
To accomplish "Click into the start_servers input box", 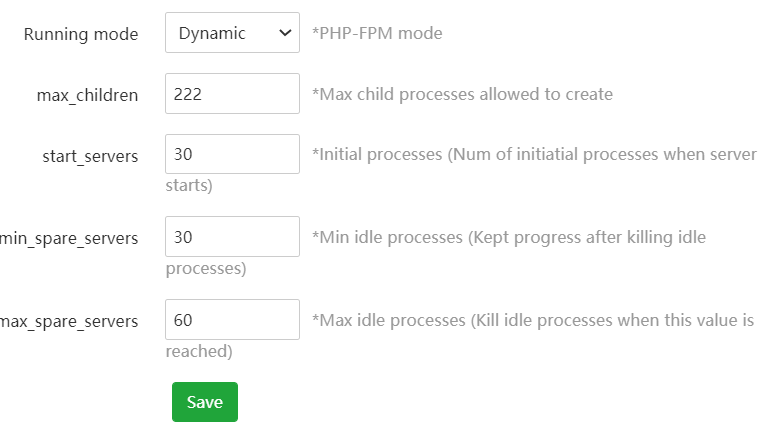I will (x=232, y=155).
